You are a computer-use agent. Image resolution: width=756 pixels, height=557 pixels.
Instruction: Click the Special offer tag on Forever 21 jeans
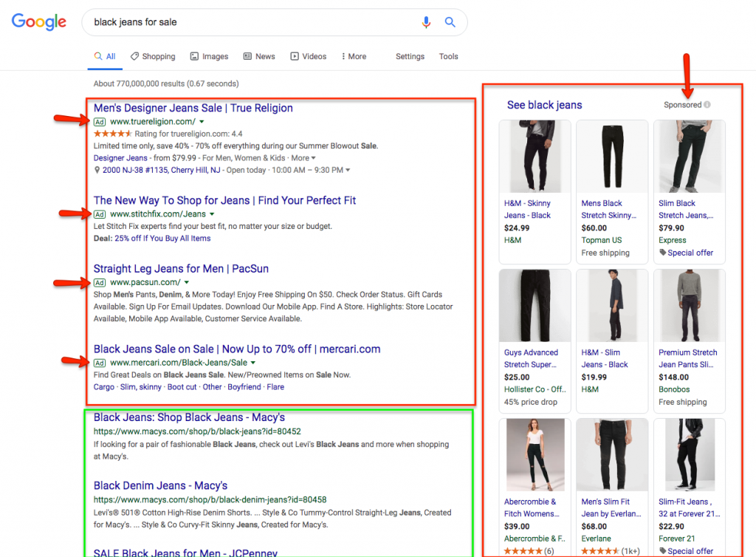tap(686, 551)
